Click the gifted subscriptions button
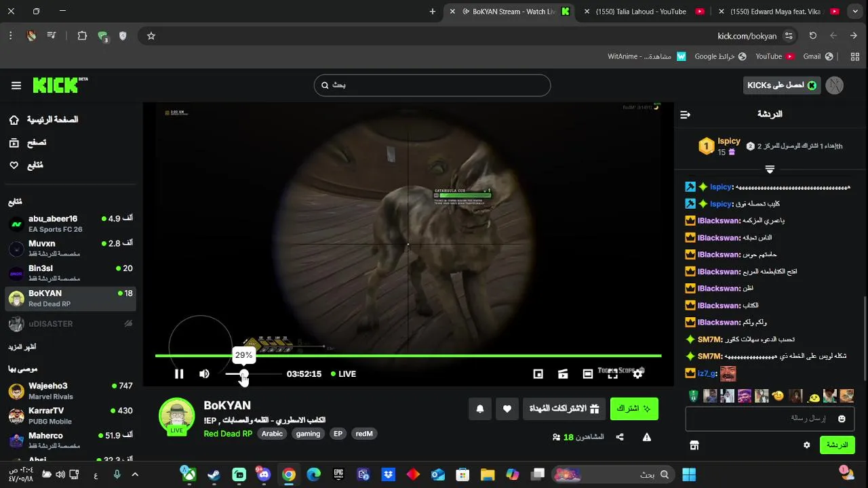The image size is (868, 488). click(x=564, y=409)
